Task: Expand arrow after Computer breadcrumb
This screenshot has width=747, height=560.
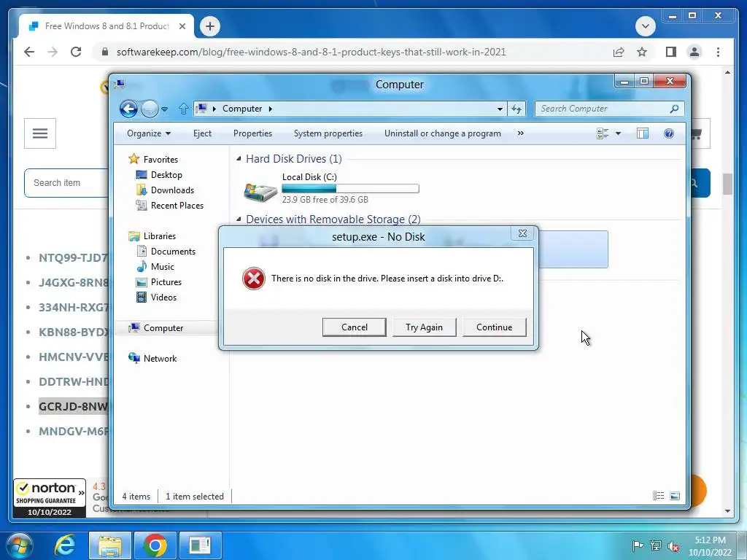Action: (271, 109)
